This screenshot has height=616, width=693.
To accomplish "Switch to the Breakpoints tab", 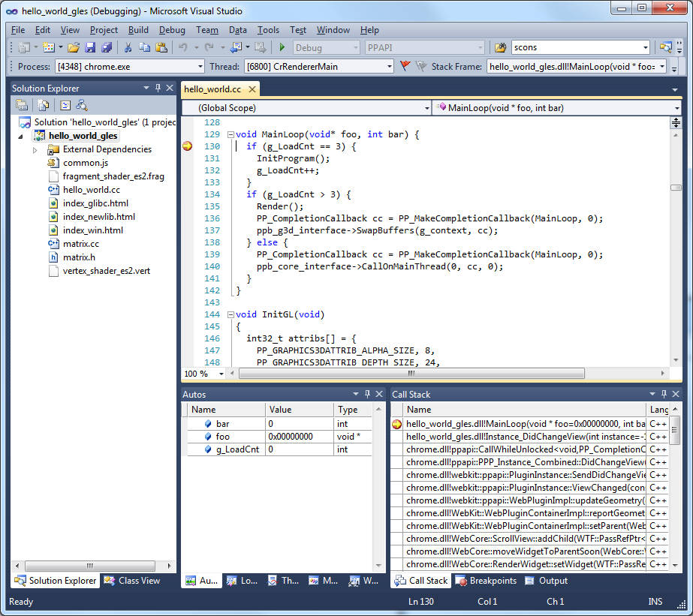I will click(487, 580).
